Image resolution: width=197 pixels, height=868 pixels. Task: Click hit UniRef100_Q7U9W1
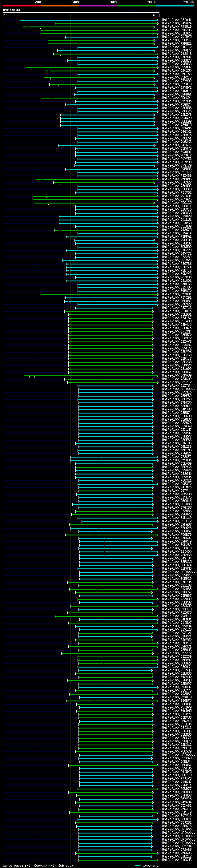coord(177,57)
